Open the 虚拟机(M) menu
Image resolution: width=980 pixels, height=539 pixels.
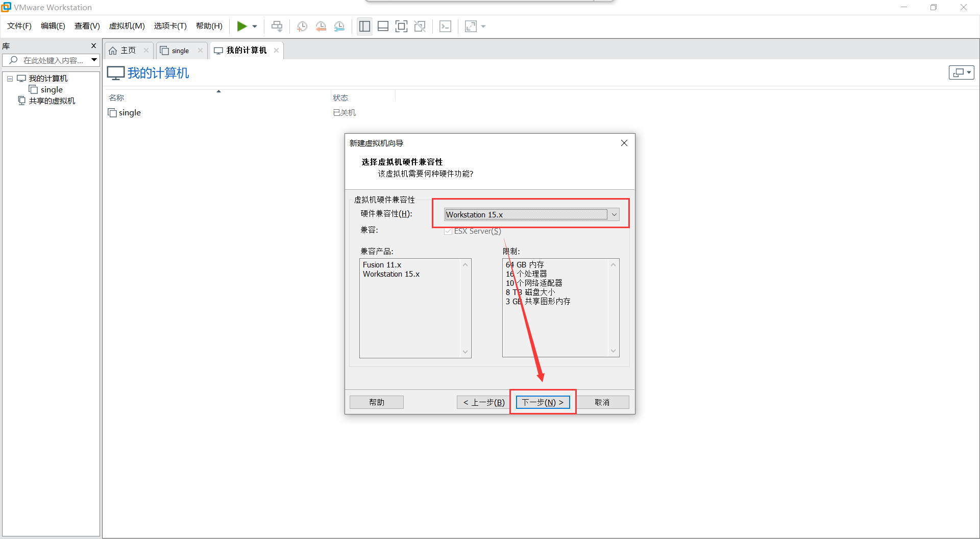click(x=127, y=26)
